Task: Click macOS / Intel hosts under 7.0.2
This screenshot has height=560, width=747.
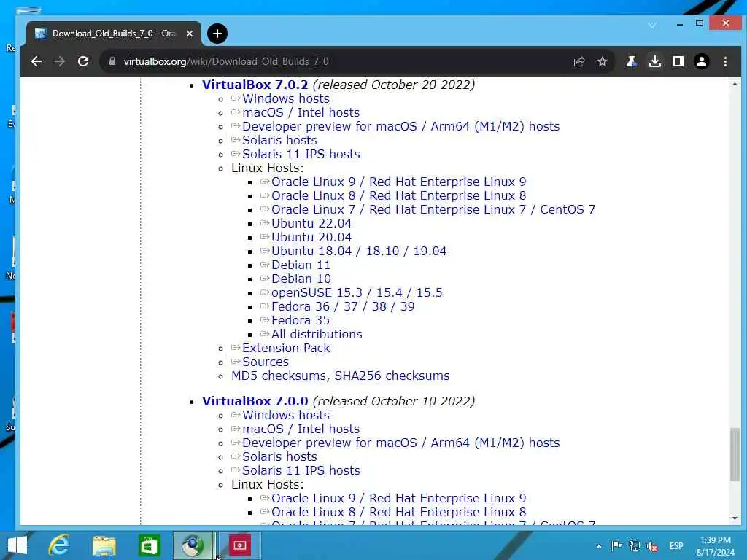Action: (301, 112)
